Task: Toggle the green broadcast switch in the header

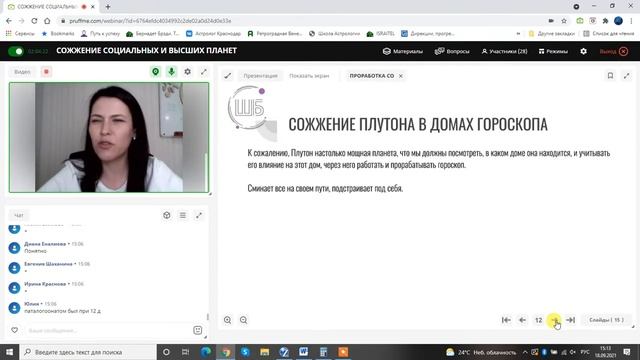Action: [16, 51]
